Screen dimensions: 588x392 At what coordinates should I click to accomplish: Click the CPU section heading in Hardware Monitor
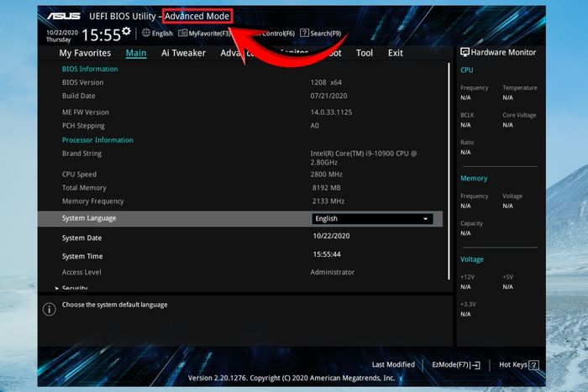(x=466, y=70)
